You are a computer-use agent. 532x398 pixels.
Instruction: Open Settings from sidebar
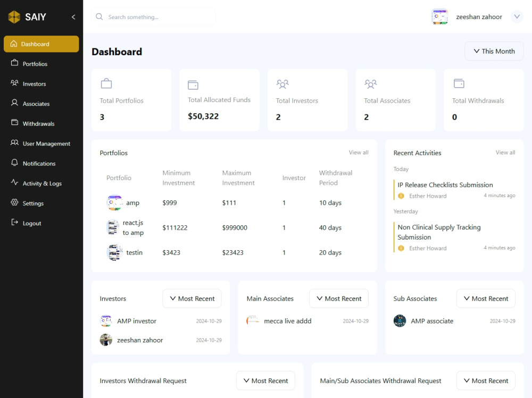pyautogui.click(x=41, y=204)
